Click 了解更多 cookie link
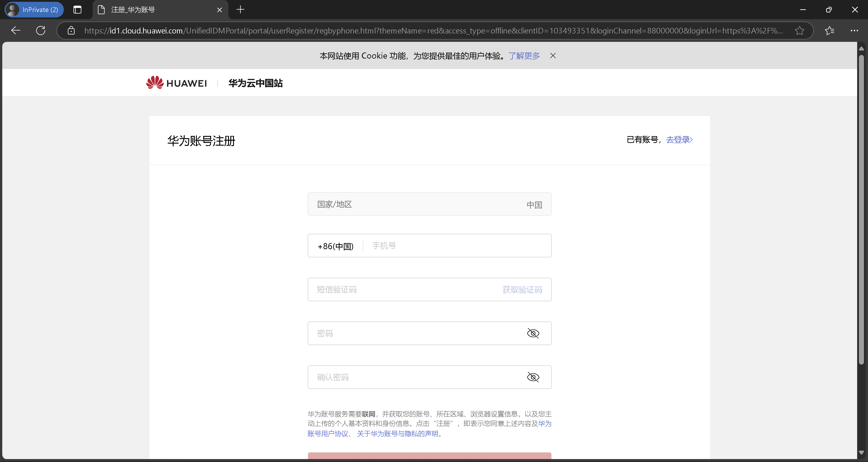This screenshot has height=462, width=868. tap(524, 56)
